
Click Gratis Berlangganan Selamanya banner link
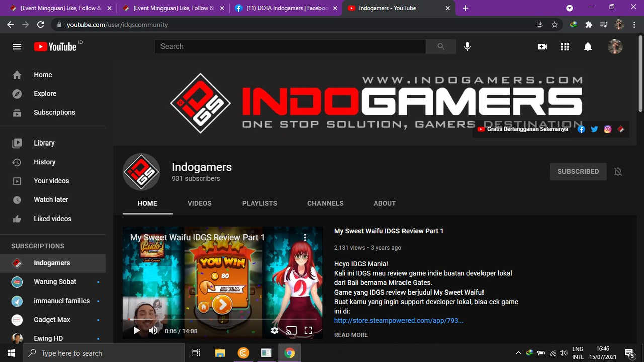tap(523, 129)
